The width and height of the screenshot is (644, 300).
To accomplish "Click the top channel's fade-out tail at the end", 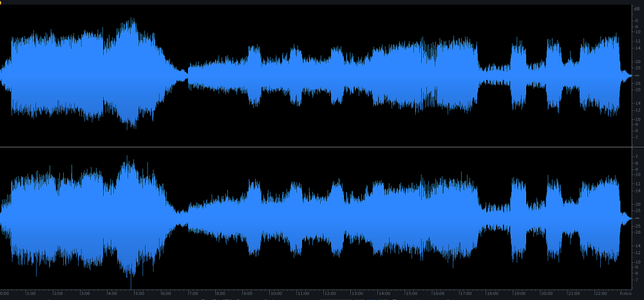I will (x=625, y=76).
